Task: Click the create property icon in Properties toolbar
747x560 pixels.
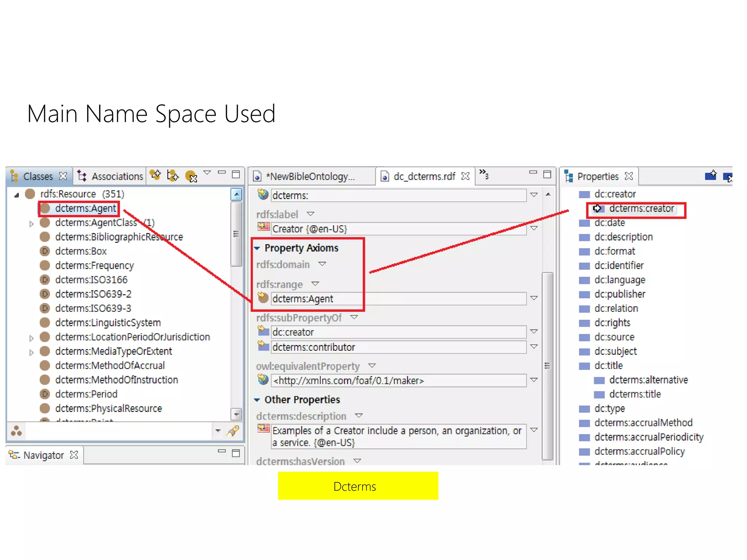Action: point(711,175)
